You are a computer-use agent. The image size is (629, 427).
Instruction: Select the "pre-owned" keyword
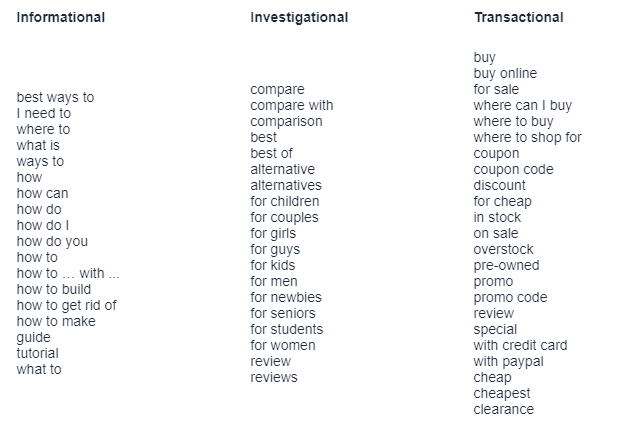(x=506, y=265)
